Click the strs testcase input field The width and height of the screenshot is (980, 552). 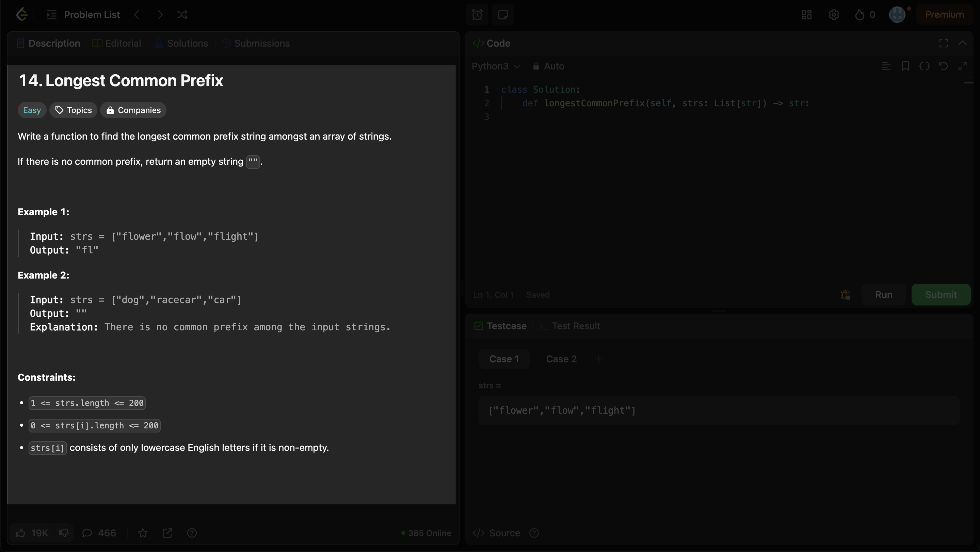[718, 410]
